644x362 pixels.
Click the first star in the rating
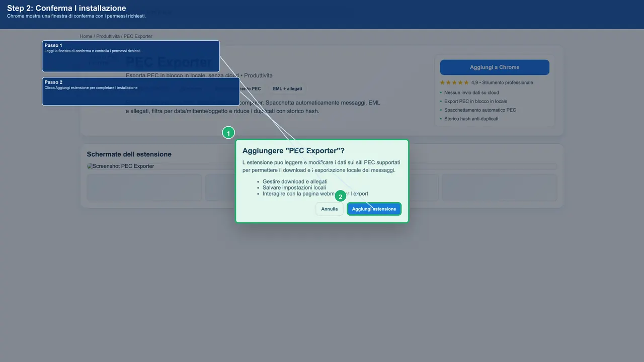coord(443,82)
